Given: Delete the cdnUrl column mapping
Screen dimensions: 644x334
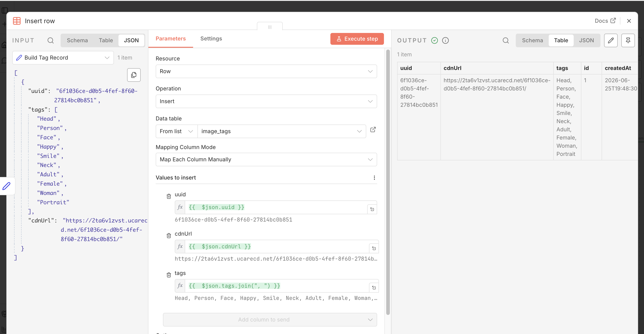Looking at the screenshot, I should coord(169,236).
